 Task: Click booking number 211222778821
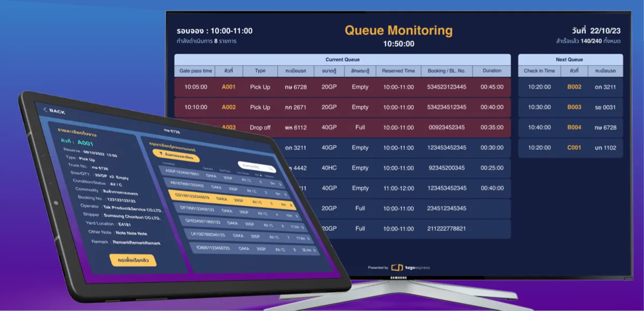click(446, 229)
